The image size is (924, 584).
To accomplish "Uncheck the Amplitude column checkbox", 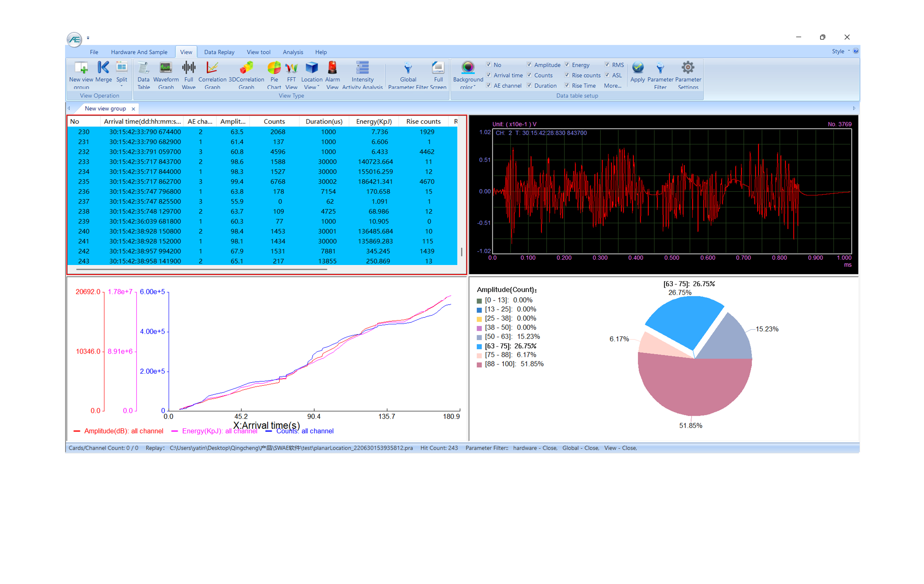I will pyautogui.click(x=529, y=64).
